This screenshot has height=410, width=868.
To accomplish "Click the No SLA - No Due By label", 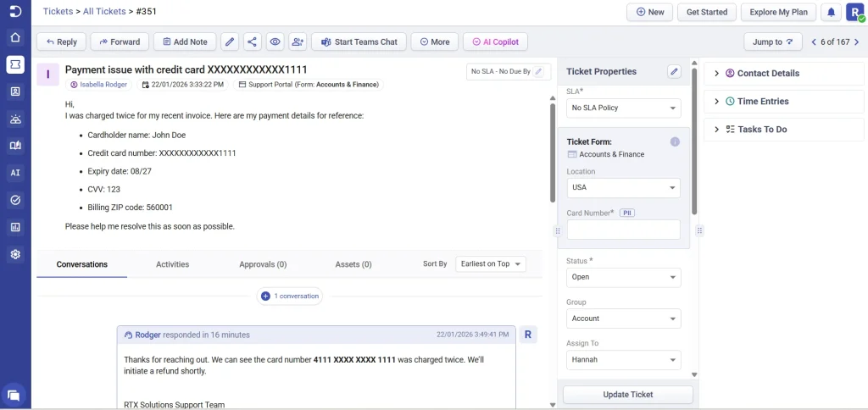I will click(x=501, y=71).
